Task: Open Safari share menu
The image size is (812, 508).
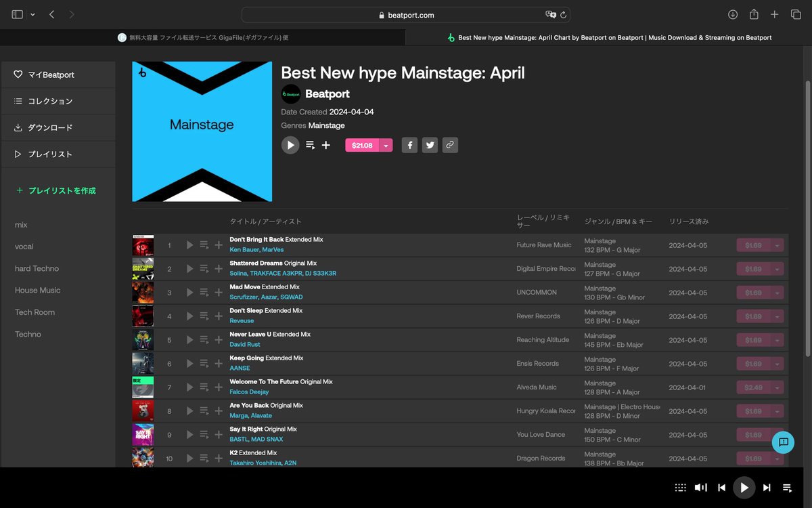Action: point(754,14)
